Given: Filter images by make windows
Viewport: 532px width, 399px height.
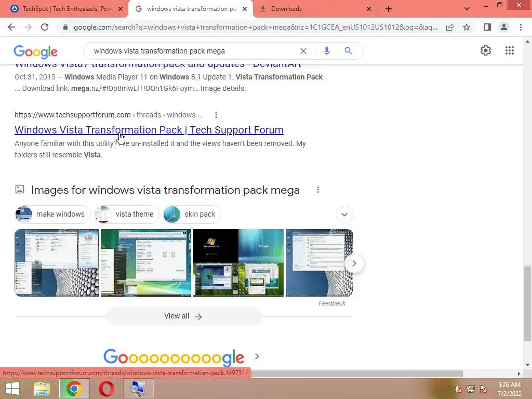Looking at the screenshot, I should (x=52, y=215).
